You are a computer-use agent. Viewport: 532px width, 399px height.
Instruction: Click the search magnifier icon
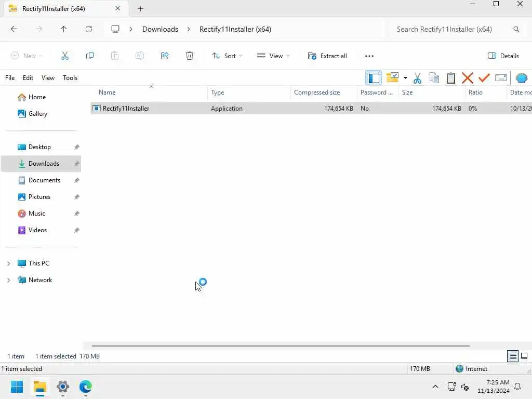coord(516,29)
